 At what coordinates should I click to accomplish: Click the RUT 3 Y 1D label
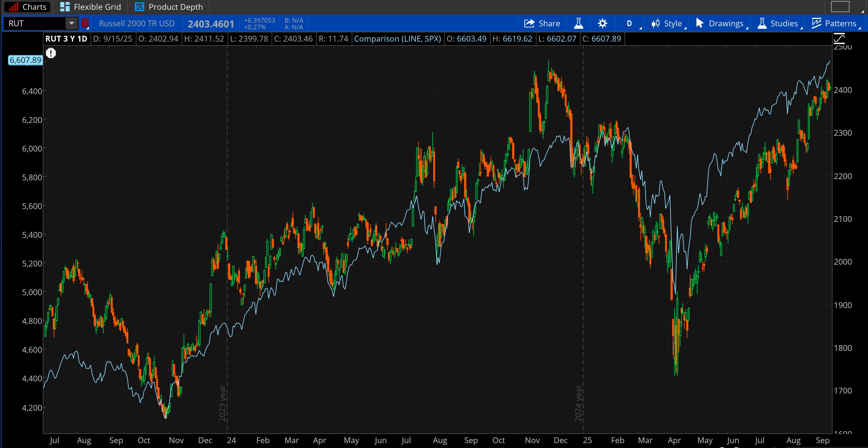click(x=66, y=39)
